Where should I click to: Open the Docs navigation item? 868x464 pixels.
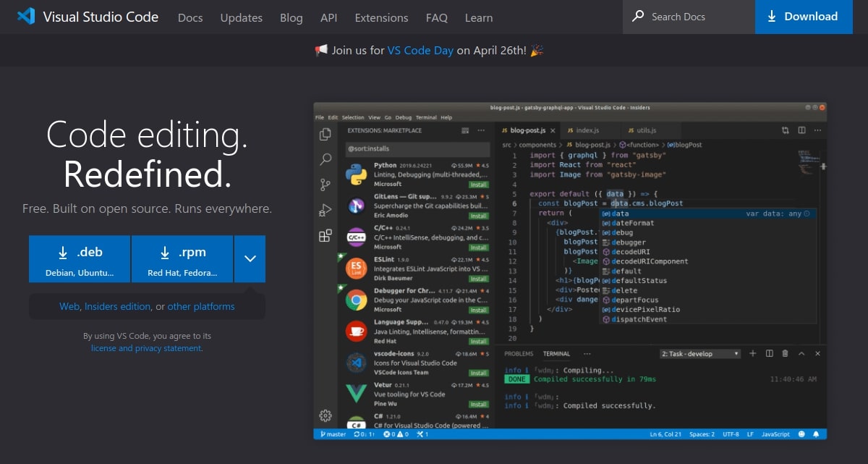point(190,17)
